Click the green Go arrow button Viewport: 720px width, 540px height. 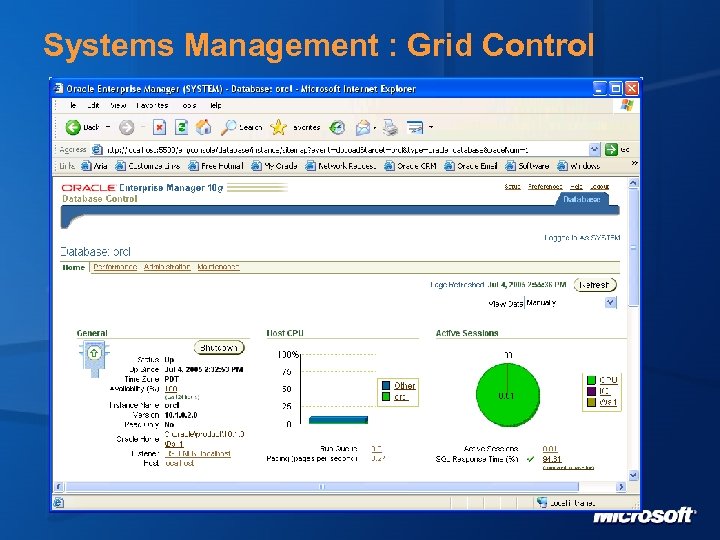click(611, 149)
